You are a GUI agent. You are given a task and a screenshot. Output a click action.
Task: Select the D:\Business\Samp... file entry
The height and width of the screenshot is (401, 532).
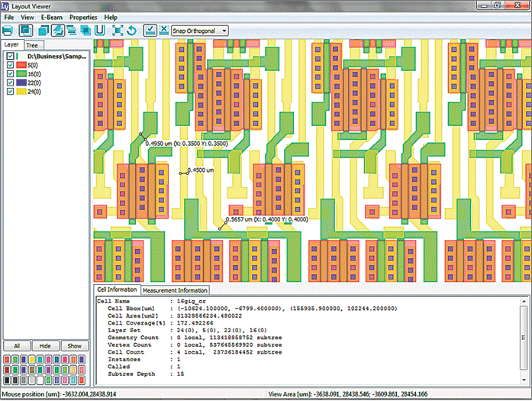click(56, 56)
